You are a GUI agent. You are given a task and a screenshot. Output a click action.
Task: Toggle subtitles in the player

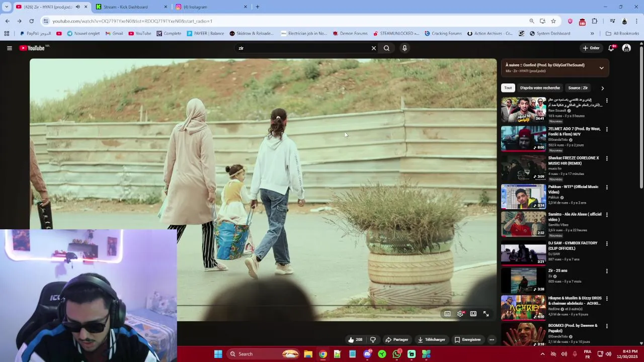447,314
